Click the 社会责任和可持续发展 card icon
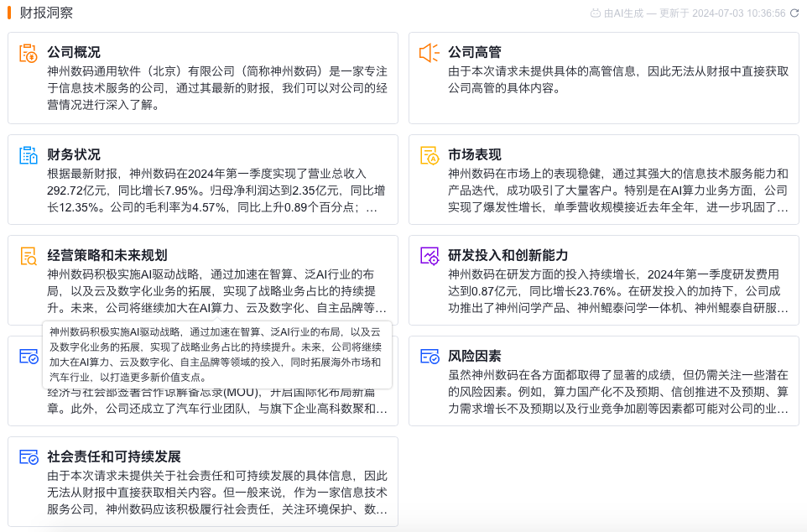Image resolution: width=807 pixels, height=532 pixels. click(x=29, y=456)
